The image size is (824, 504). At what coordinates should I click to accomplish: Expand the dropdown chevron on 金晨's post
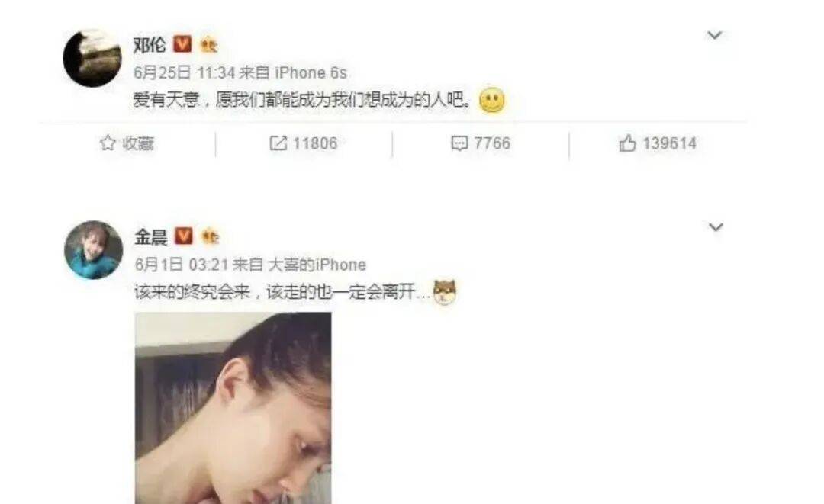coord(716,227)
